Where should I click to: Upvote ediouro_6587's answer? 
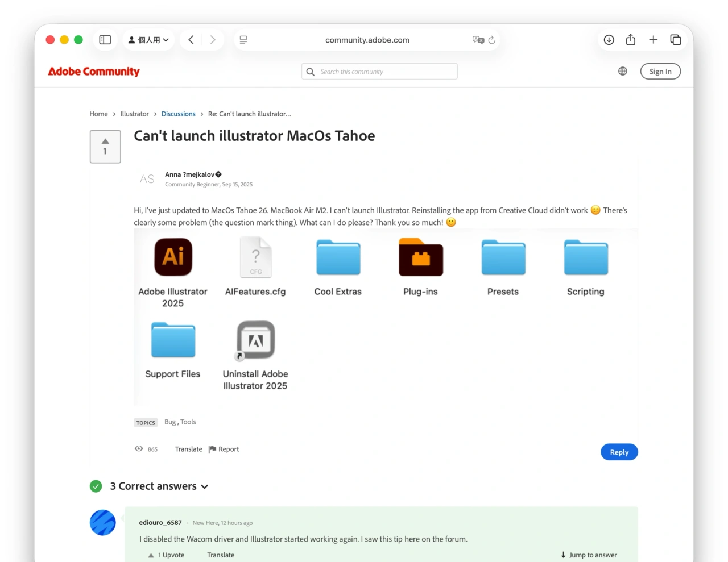point(151,555)
